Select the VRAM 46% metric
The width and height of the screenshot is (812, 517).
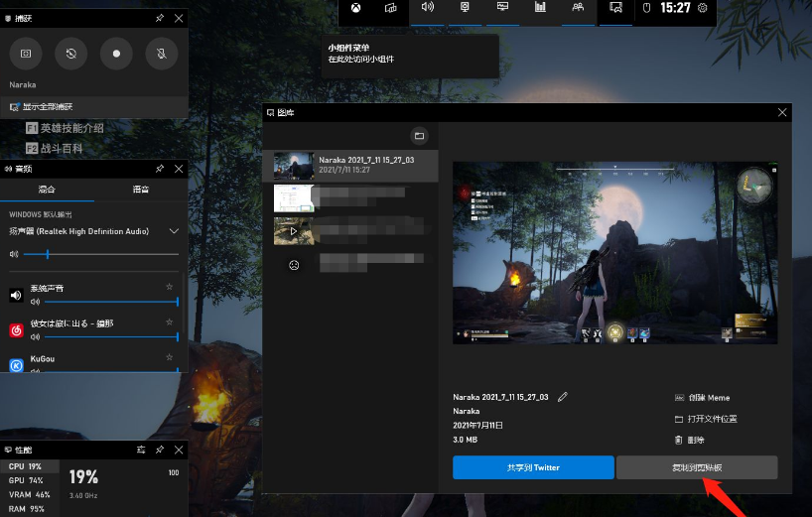[30, 495]
